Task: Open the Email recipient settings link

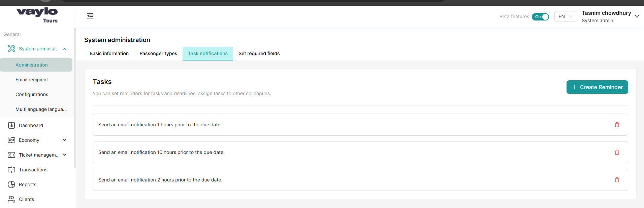Action: (x=32, y=80)
